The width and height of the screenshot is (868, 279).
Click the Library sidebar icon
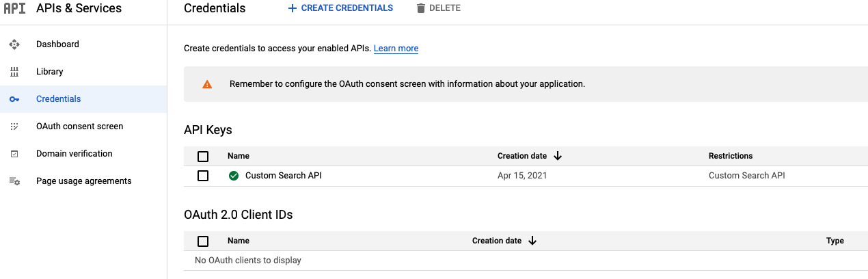click(x=14, y=72)
